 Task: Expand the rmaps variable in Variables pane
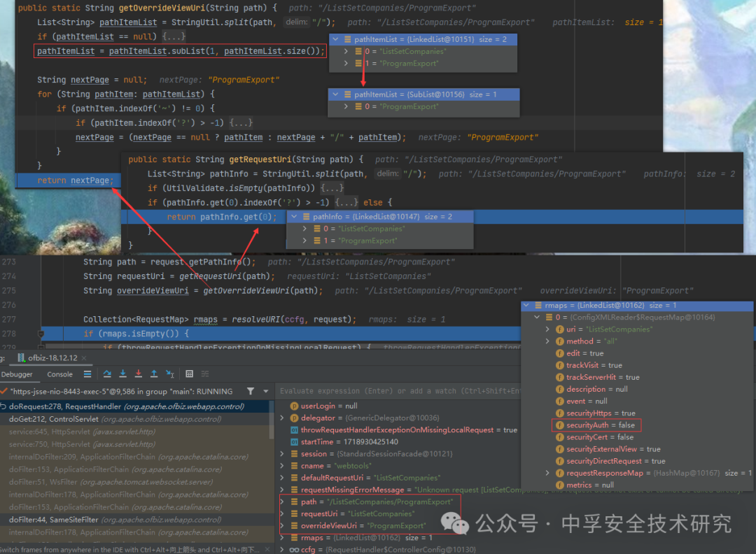tap(282, 538)
